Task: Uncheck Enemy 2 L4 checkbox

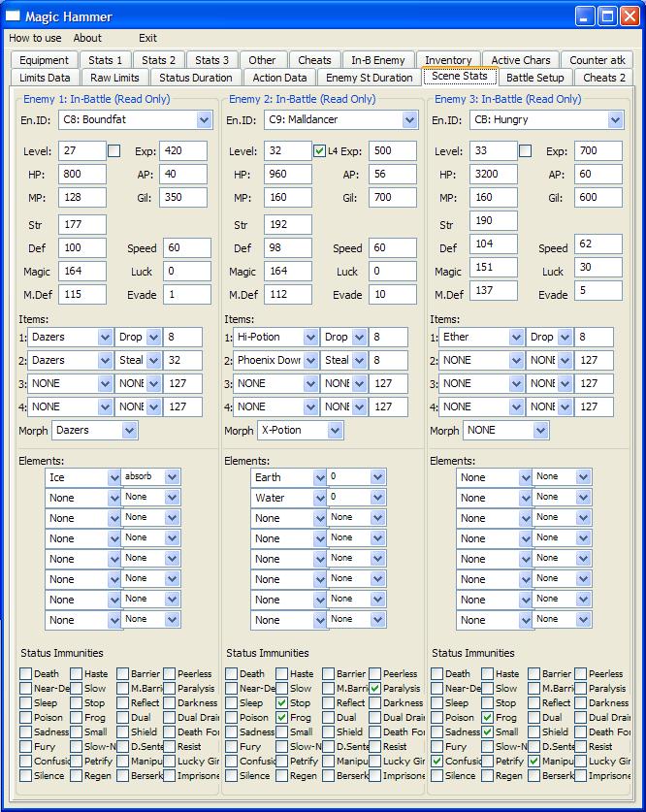Action: point(319,150)
